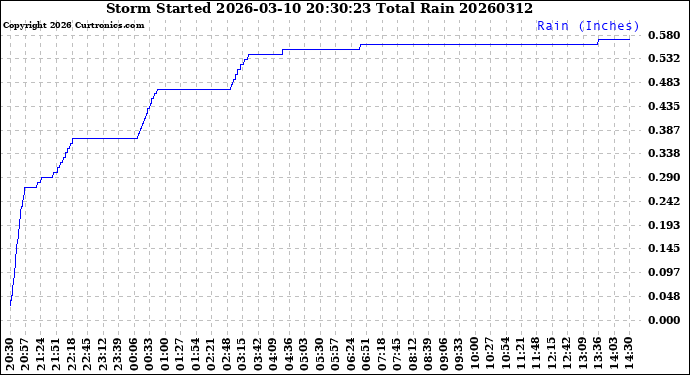Click the chart title 'Storm Started 2026-03-10 20:30:23 Total Rain 20260312'

(319, 8)
